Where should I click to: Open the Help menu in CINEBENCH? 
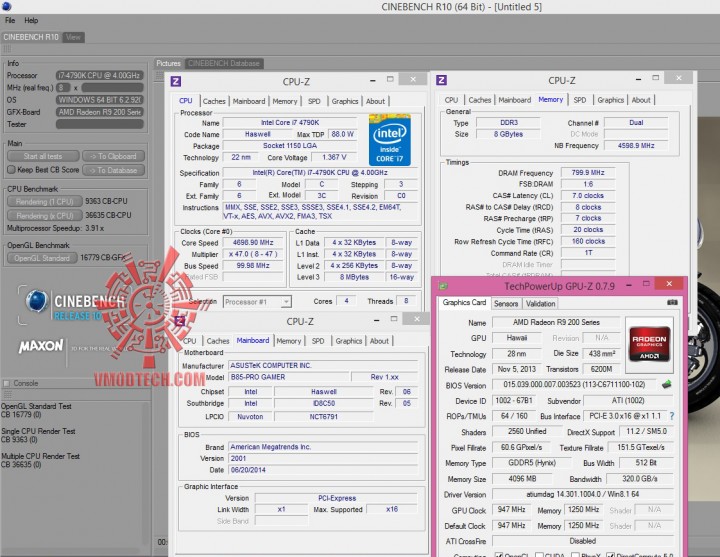pos(31,20)
